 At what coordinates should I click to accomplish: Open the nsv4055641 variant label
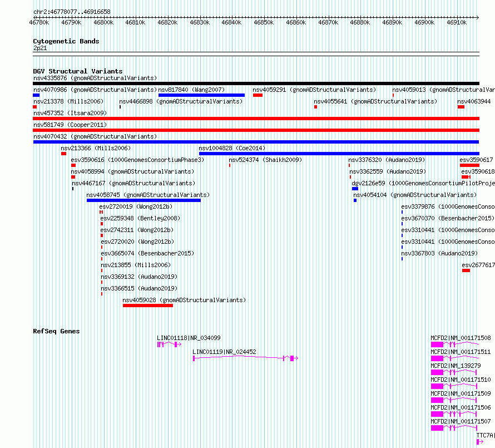pos(375,101)
